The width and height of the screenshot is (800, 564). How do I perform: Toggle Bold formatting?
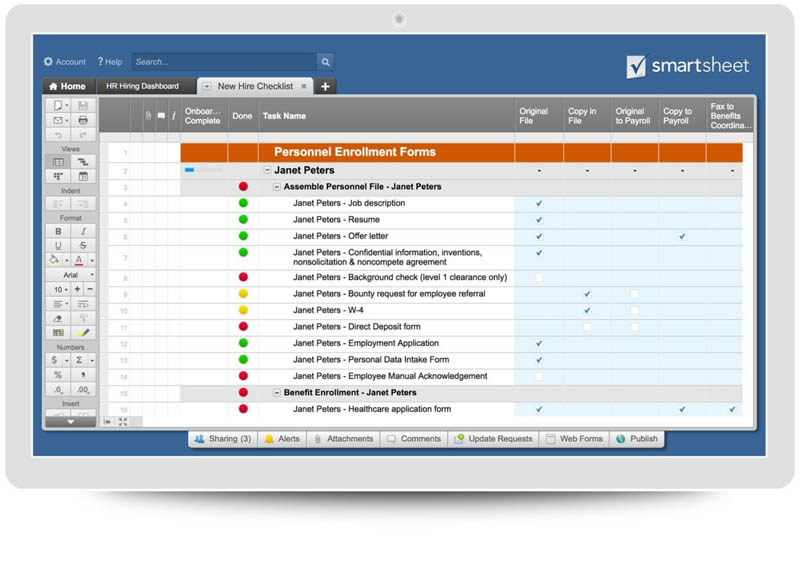tap(58, 231)
